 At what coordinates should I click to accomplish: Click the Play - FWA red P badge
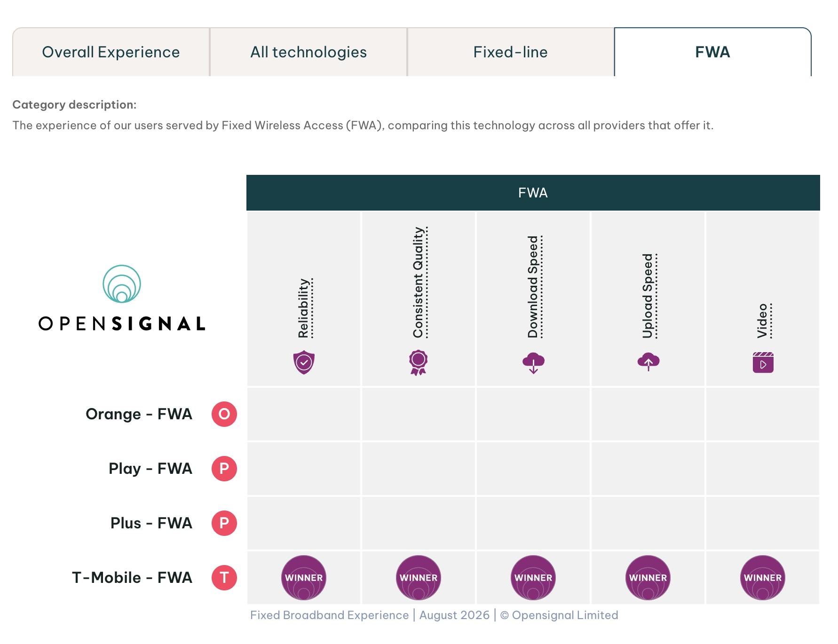(224, 469)
